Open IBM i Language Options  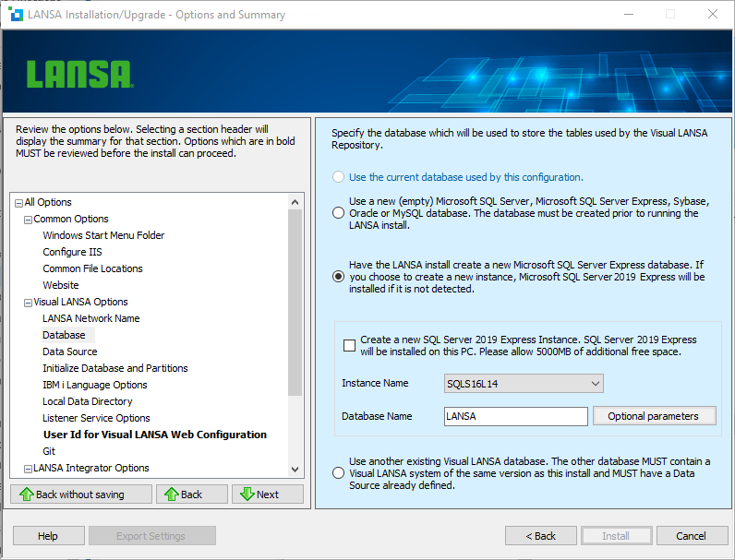(x=95, y=385)
